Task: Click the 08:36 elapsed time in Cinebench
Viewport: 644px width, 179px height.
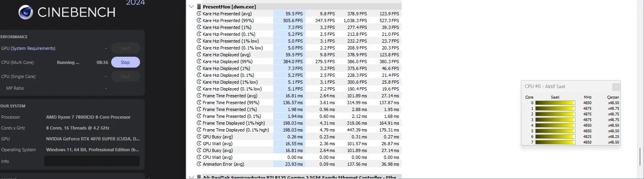Action: [102, 62]
